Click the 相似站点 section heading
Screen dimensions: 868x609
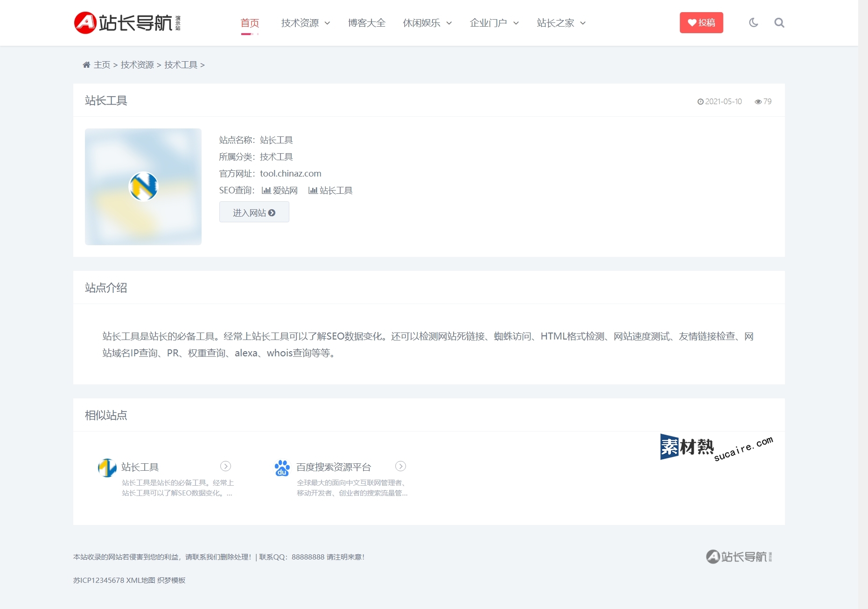[106, 415]
